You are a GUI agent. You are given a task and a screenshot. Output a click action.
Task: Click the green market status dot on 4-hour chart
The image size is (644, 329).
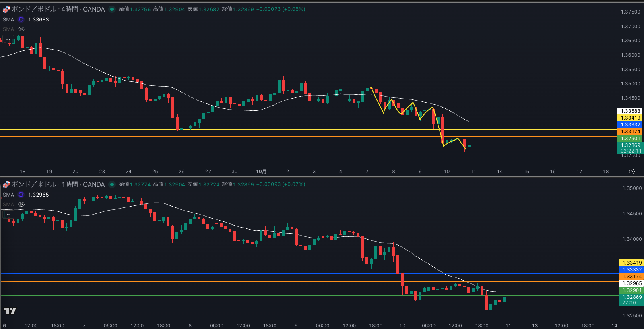112,9
